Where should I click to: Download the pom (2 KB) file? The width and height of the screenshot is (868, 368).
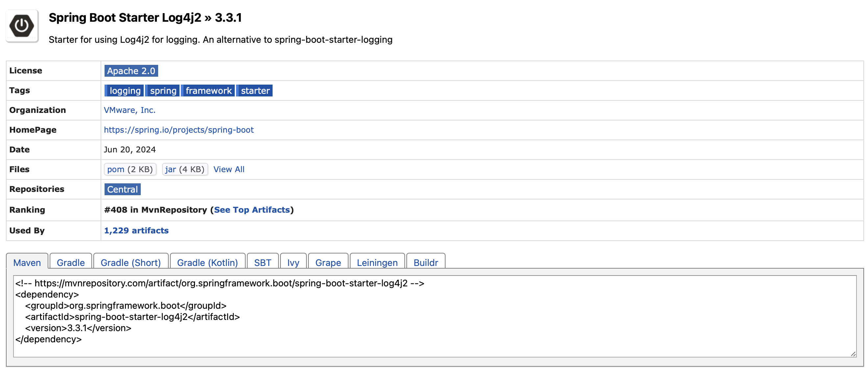pyautogui.click(x=130, y=169)
